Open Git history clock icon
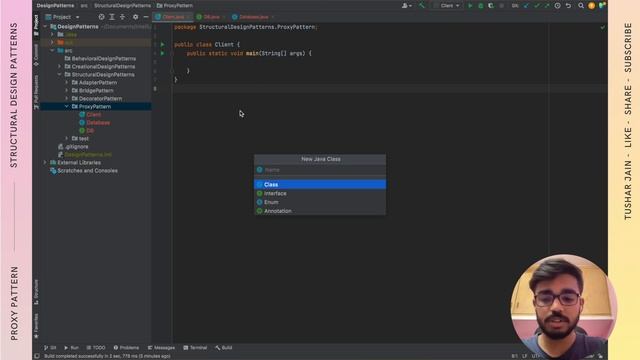The width and height of the screenshot is (640, 360). tap(558, 6)
